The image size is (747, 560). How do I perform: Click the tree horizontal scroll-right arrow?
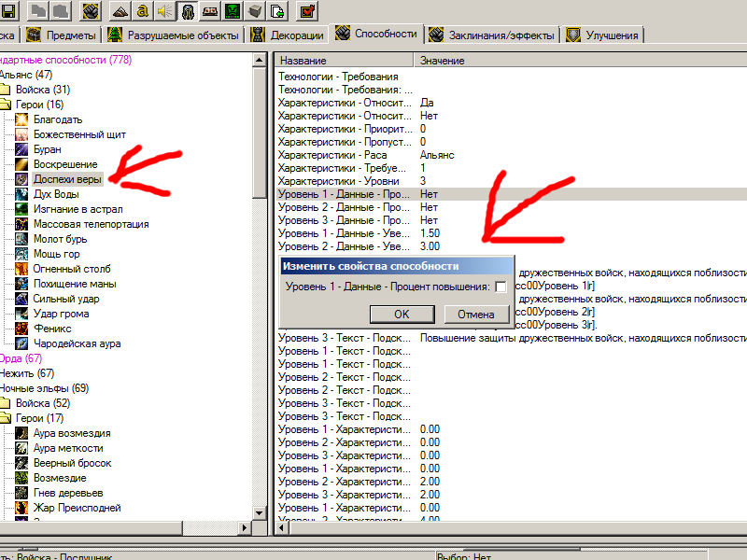pyautogui.click(x=245, y=527)
